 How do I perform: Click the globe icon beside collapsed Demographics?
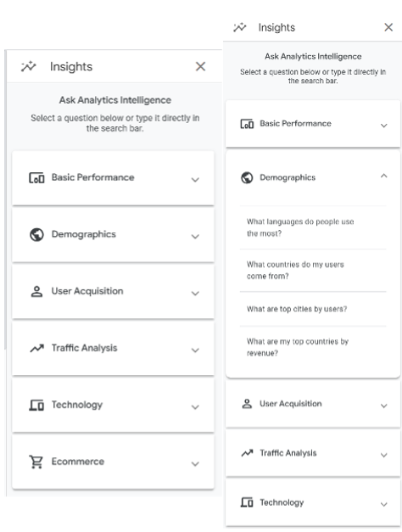pyautogui.click(x=36, y=234)
